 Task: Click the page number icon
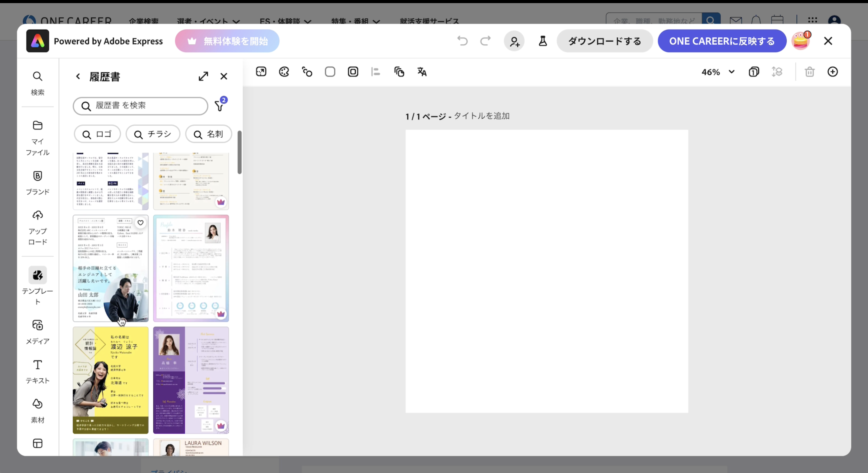pyautogui.click(x=754, y=72)
